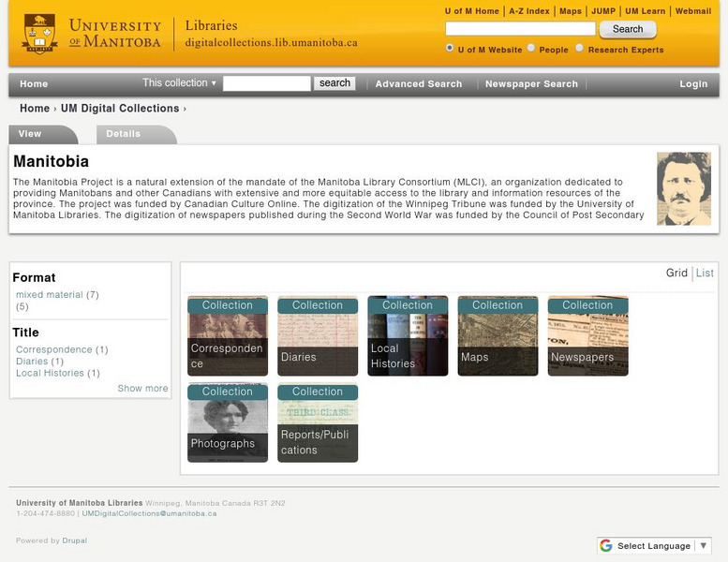Open Newspaper Search

click(x=531, y=84)
